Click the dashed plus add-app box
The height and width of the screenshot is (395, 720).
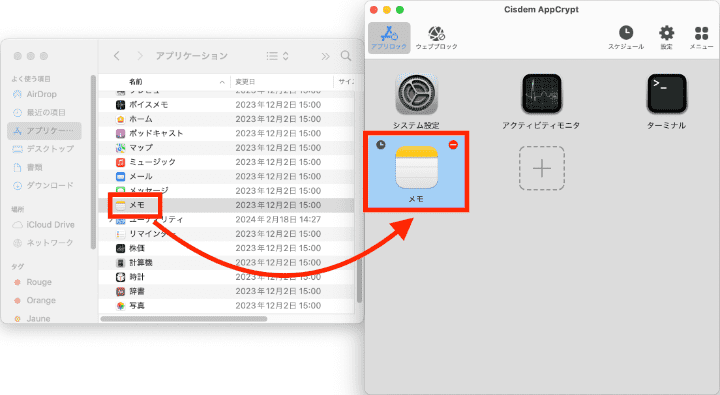[x=542, y=168]
